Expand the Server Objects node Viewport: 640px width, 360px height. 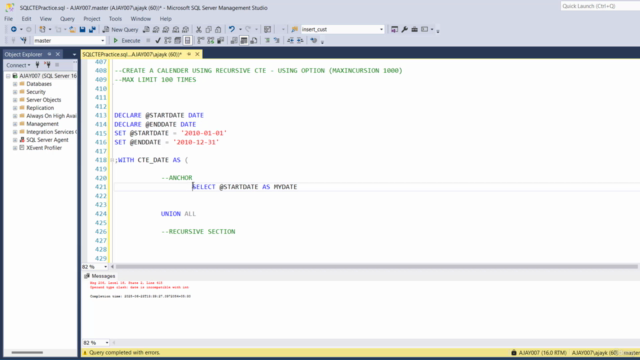[15, 100]
